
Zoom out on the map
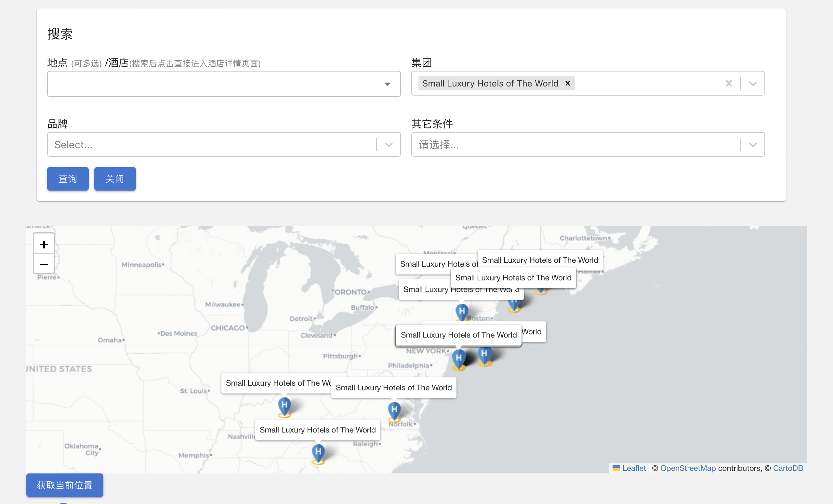44,264
